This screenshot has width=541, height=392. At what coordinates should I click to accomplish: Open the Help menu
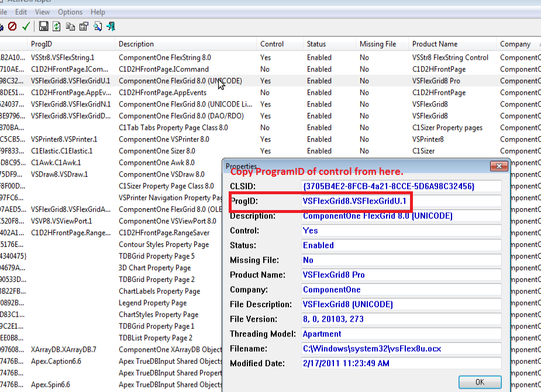pos(98,12)
